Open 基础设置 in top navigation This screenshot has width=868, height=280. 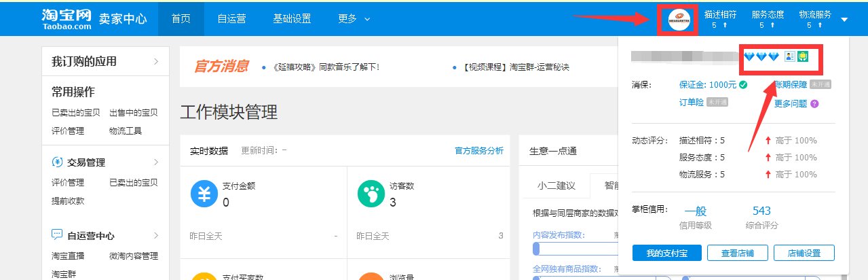[293, 18]
